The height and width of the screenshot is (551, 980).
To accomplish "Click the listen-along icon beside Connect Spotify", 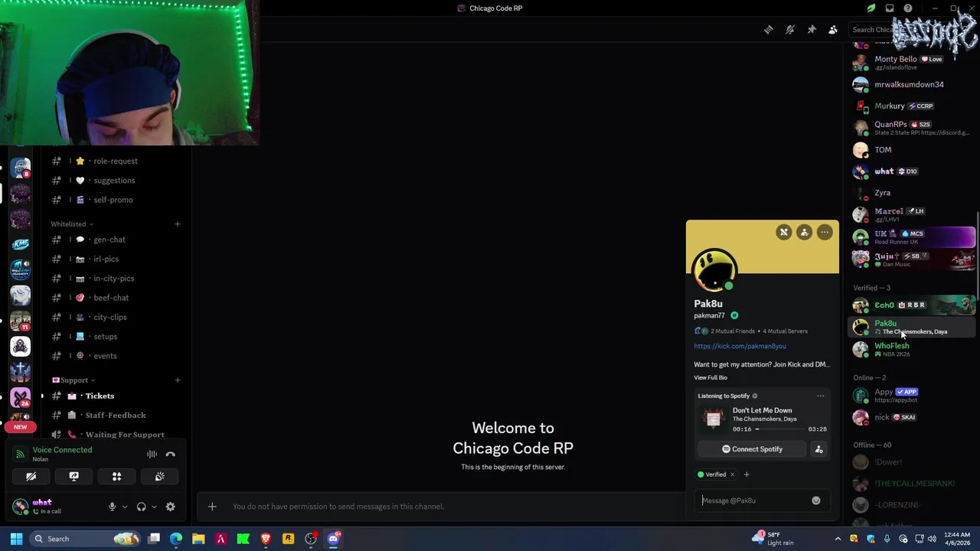I will (818, 449).
